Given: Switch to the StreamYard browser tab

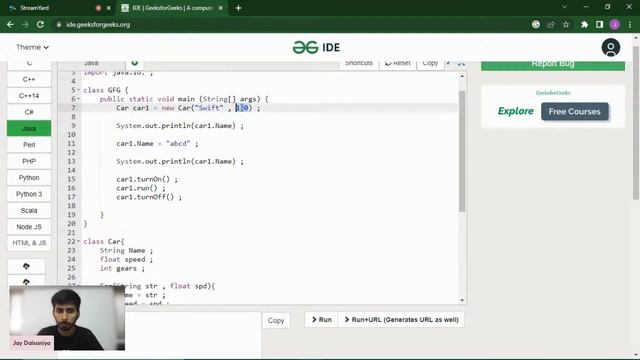Looking at the screenshot, I should [x=57, y=8].
